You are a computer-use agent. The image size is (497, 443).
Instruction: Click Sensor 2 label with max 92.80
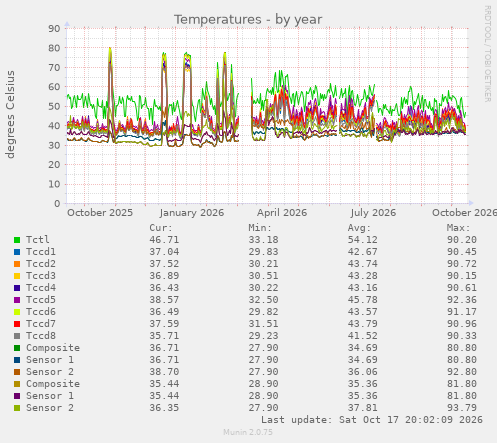[x=50, y=372]
